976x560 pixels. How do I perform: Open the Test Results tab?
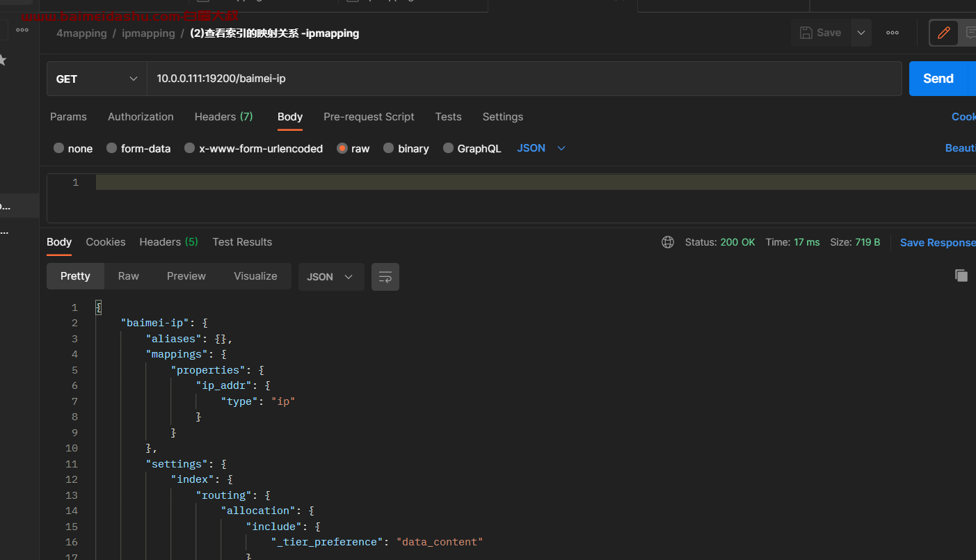pos(242,242)
